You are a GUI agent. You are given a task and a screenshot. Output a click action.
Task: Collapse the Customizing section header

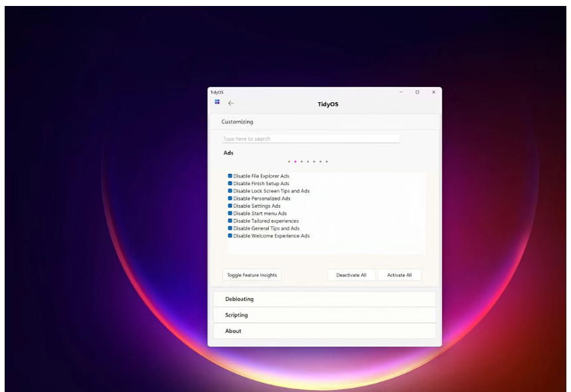tap(325, 122)
